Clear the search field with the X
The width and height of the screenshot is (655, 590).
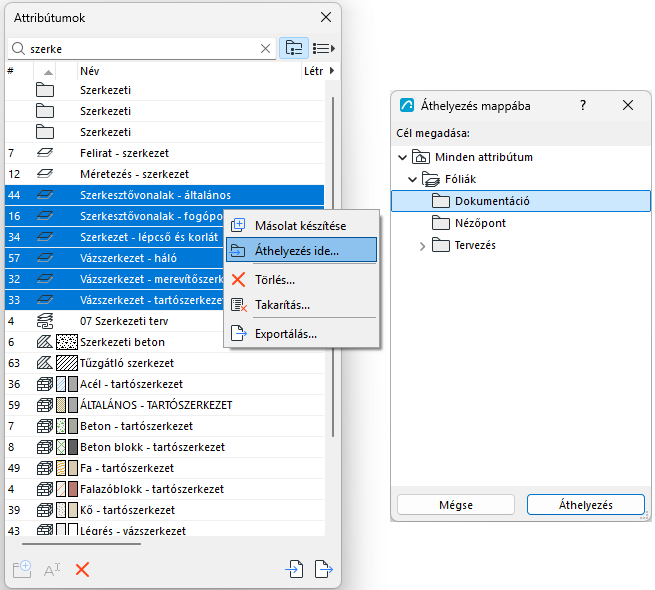click(265, 49)
